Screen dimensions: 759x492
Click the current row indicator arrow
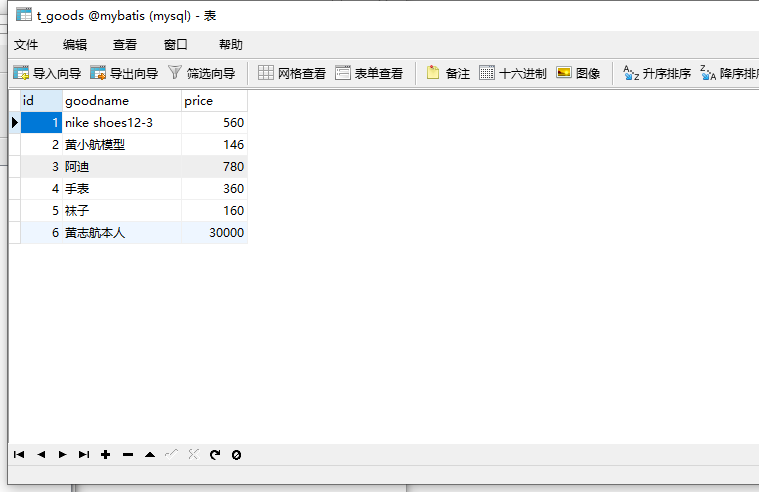point(15,123)
